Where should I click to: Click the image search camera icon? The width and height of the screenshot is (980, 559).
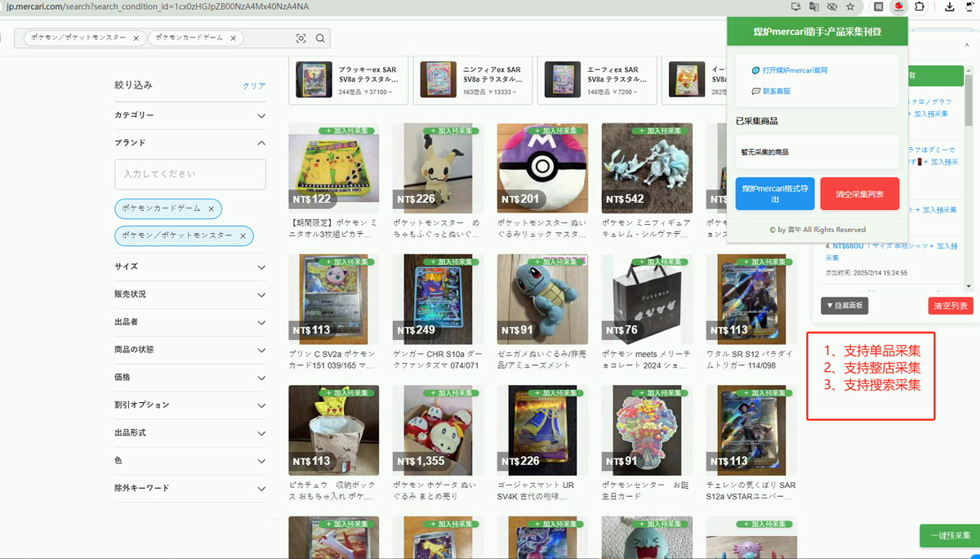pos(301,38)
